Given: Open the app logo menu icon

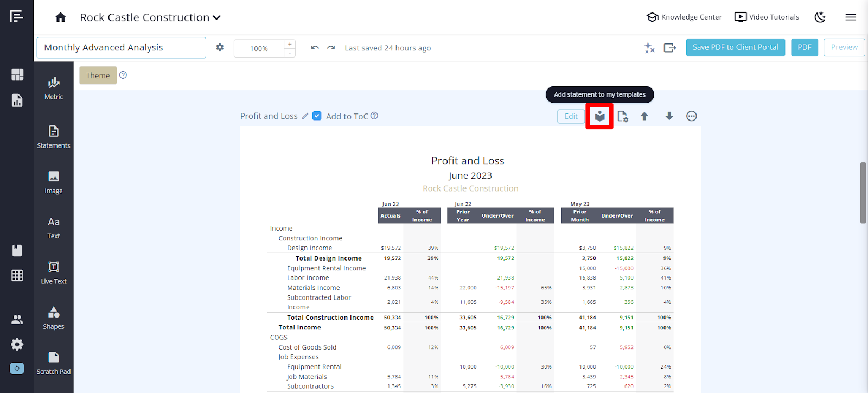Looking at the screenshot, I should click(x=17, y=16).
